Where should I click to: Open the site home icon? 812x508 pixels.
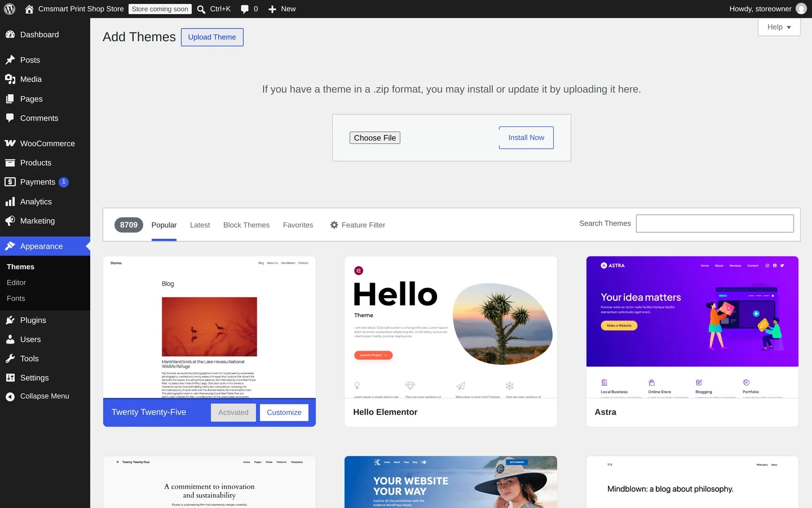(29, 9)
